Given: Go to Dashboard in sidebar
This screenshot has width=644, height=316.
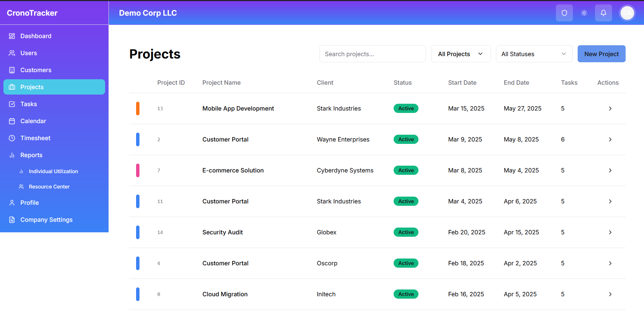Looking at the screenshot, I should (54, 36).
